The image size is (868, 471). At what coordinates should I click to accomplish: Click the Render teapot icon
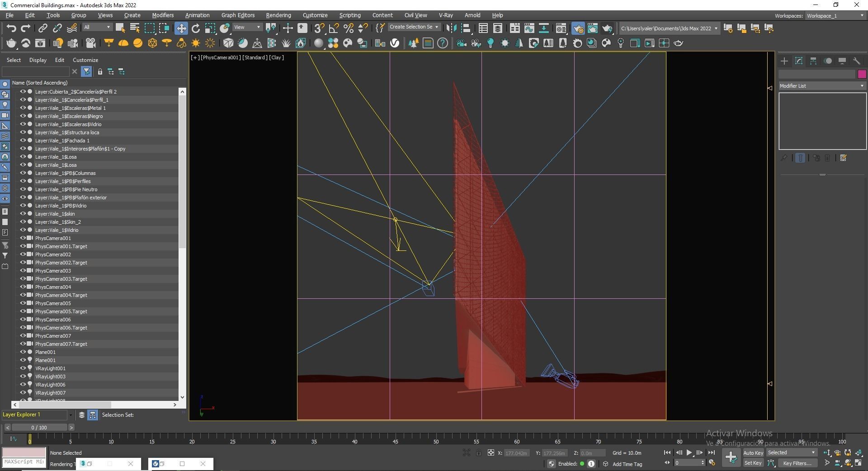[607, 28]
